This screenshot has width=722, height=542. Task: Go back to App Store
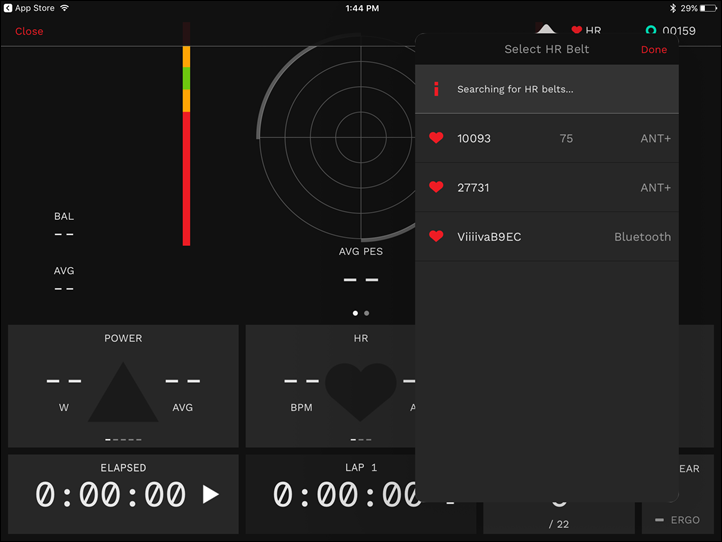29,8
